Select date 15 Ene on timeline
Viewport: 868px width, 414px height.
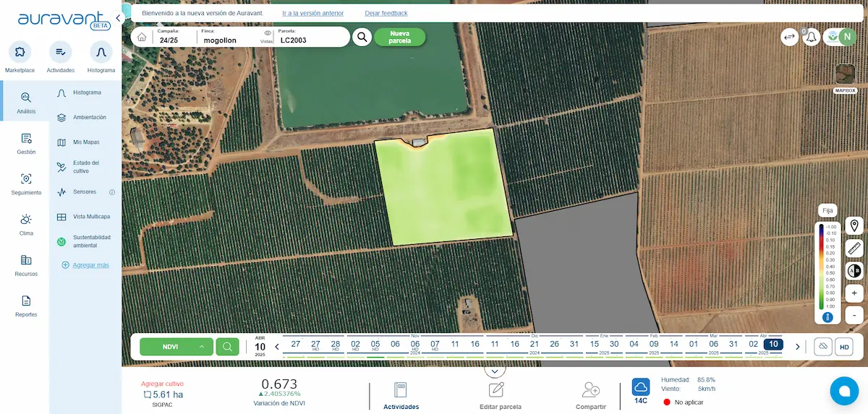594,345
